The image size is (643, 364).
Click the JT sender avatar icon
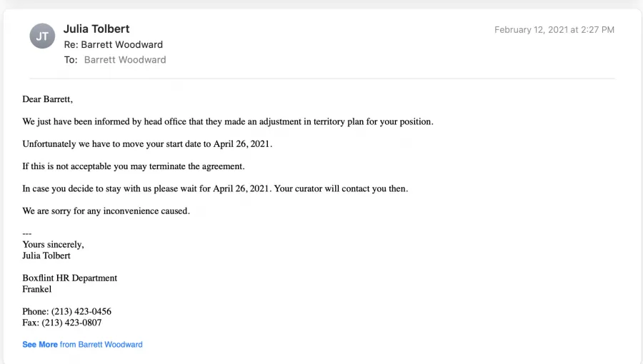[42, 36]
